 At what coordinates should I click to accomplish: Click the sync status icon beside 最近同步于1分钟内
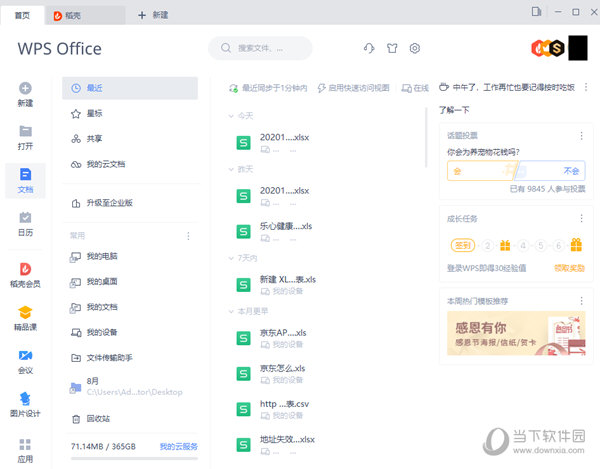click(x=233, y=88)
